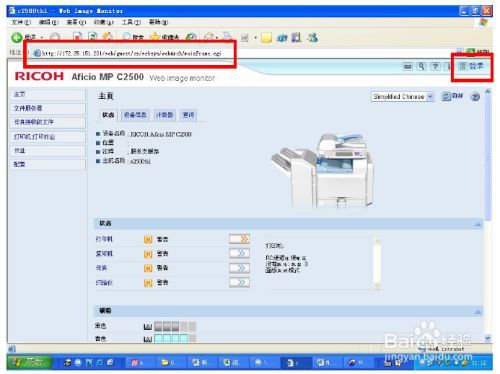Open the 帮助 (Help) menu

[x=158, y=22]
